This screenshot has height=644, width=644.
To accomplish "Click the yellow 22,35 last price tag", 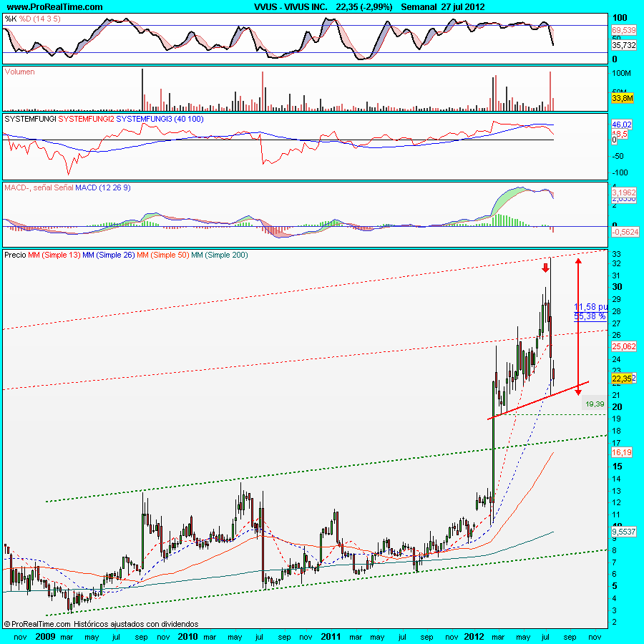I will click(622, 379).
